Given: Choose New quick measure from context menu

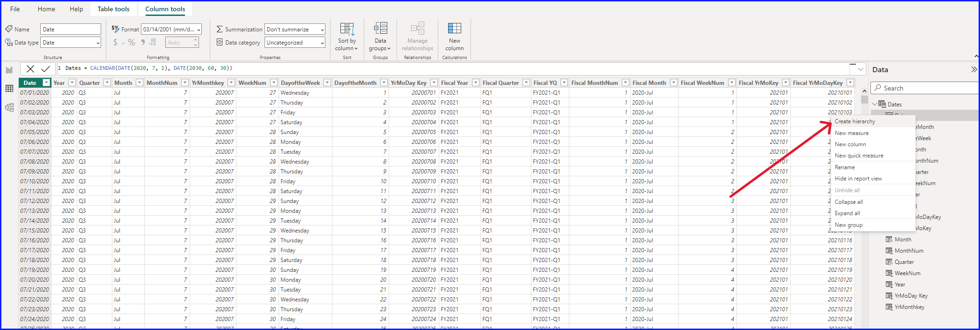Looking at the screenshot, I should point(873,156).
